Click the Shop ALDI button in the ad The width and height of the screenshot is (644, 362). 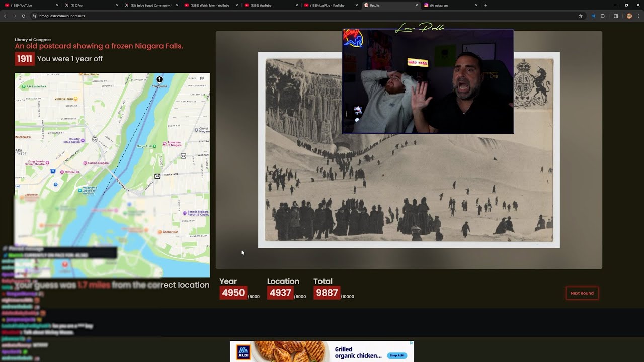[x=397, y=355]
